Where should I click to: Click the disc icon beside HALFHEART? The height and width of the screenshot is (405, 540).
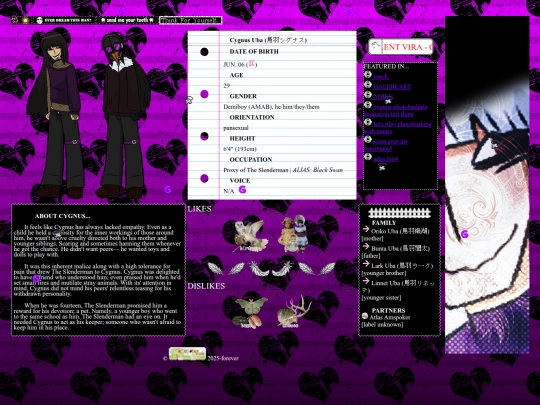tap(368, 85)
